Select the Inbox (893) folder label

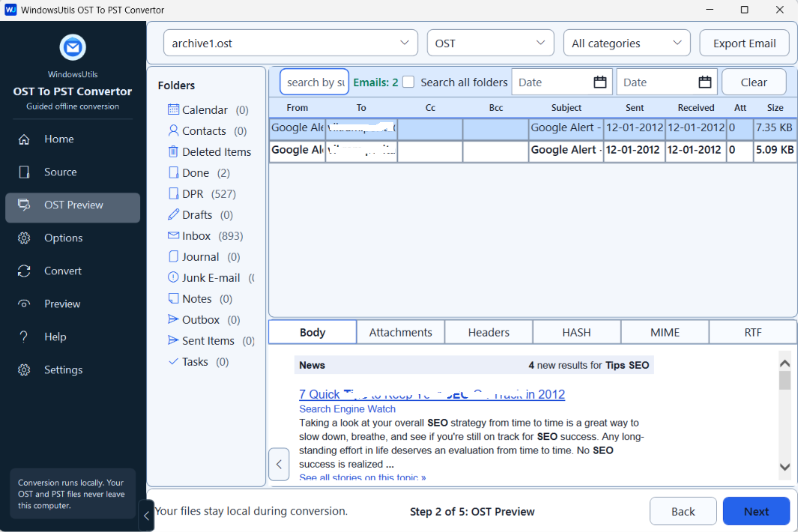click(213, 236)
